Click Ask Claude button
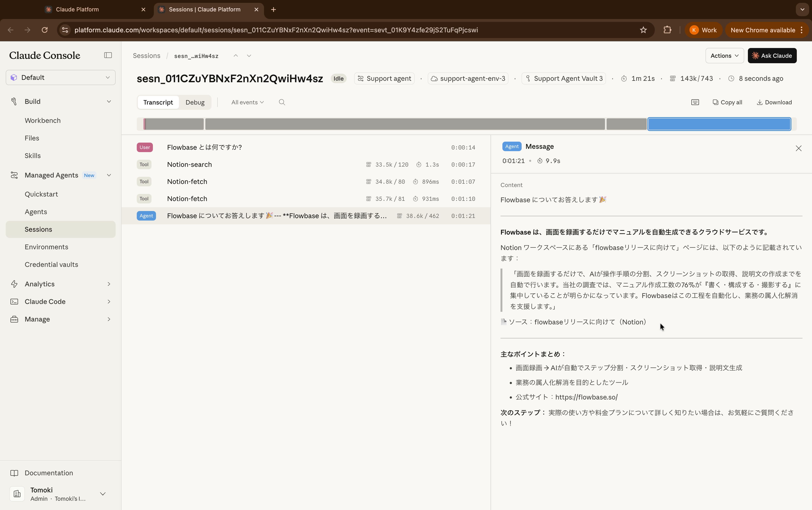 (772, 56)
